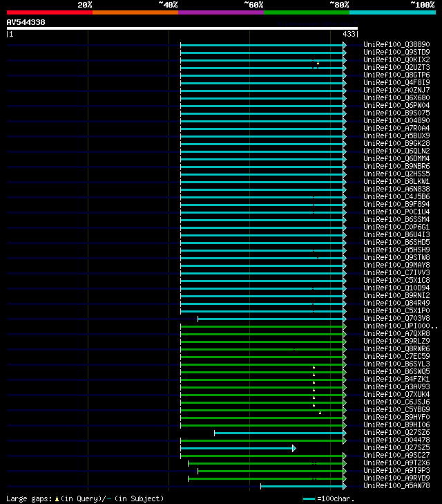442x504 pixels.
Task: Select the UniRef100_A9SC27 label
Action: 396,455
